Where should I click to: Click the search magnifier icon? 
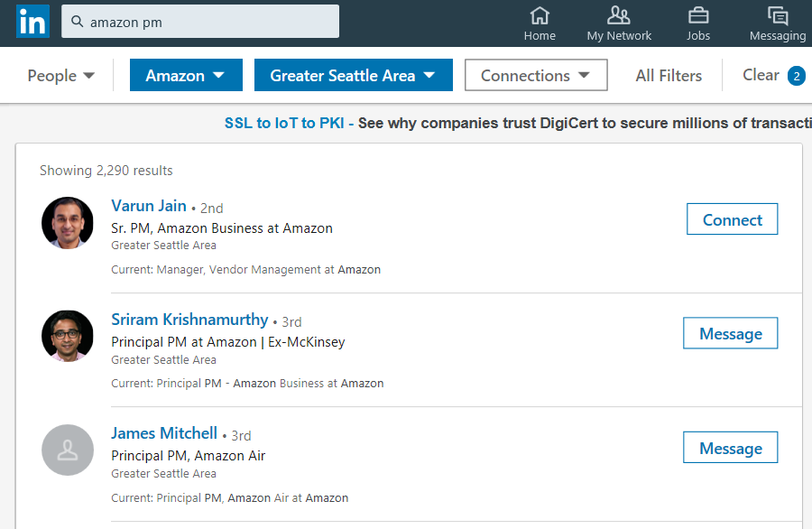click(77, 22)
